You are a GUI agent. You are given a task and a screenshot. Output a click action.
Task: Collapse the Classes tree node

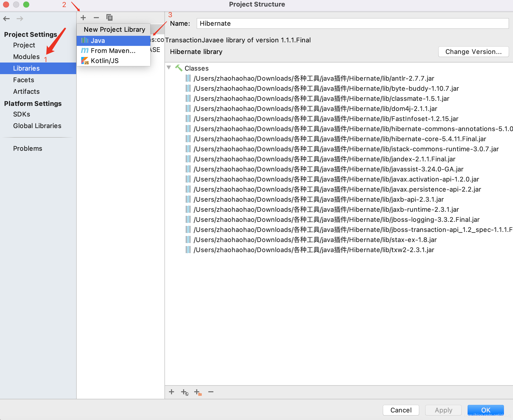point(169,68)
